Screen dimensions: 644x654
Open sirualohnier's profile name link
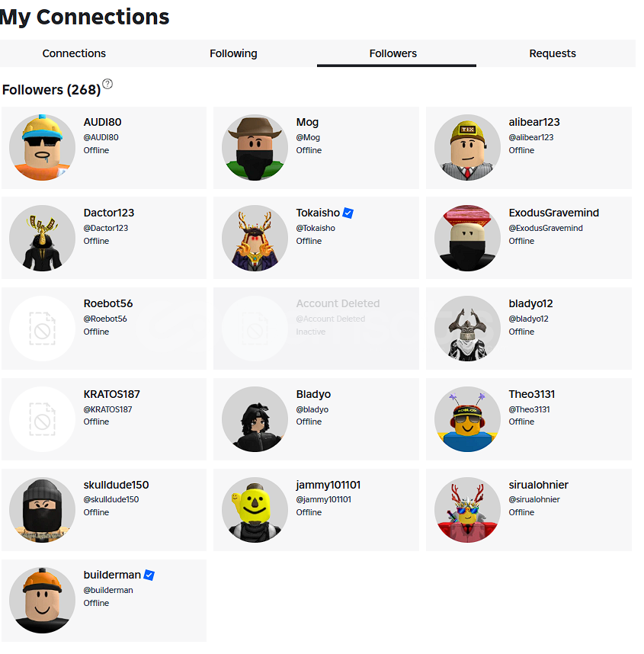(x=538, y=485)
